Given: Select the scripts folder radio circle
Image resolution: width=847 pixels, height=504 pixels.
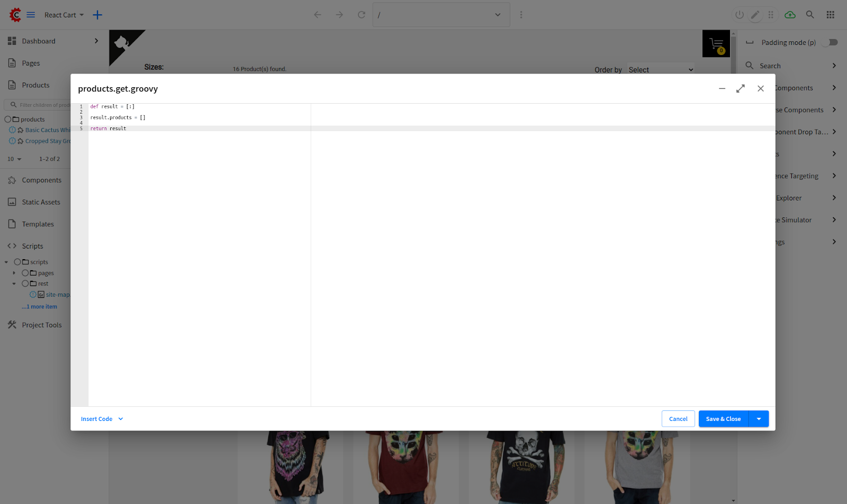Looking at the screenshot, I should click(x=17, y=262).
